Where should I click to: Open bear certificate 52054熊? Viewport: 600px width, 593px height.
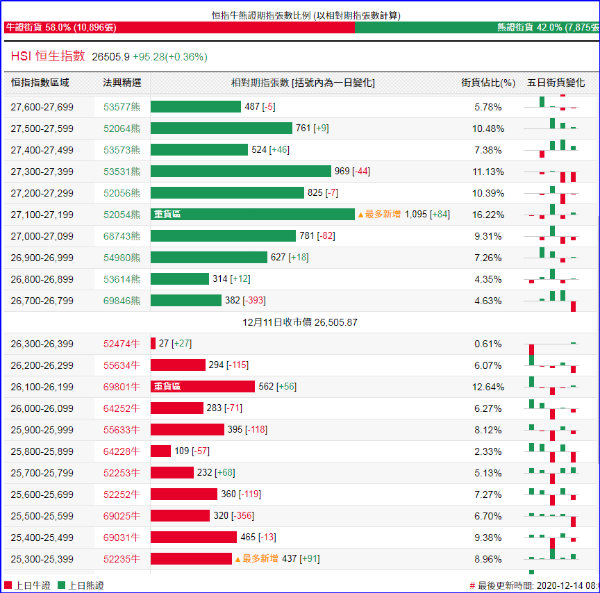[x=122, y=215]
